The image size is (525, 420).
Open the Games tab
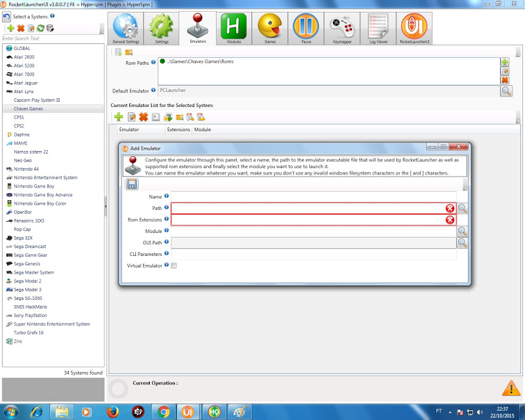270,28
